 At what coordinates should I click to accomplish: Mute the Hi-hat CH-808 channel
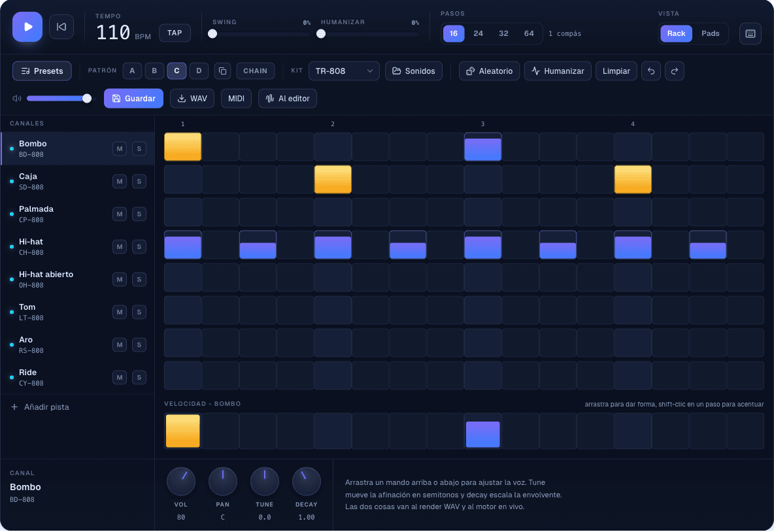(x=120, y=247)
